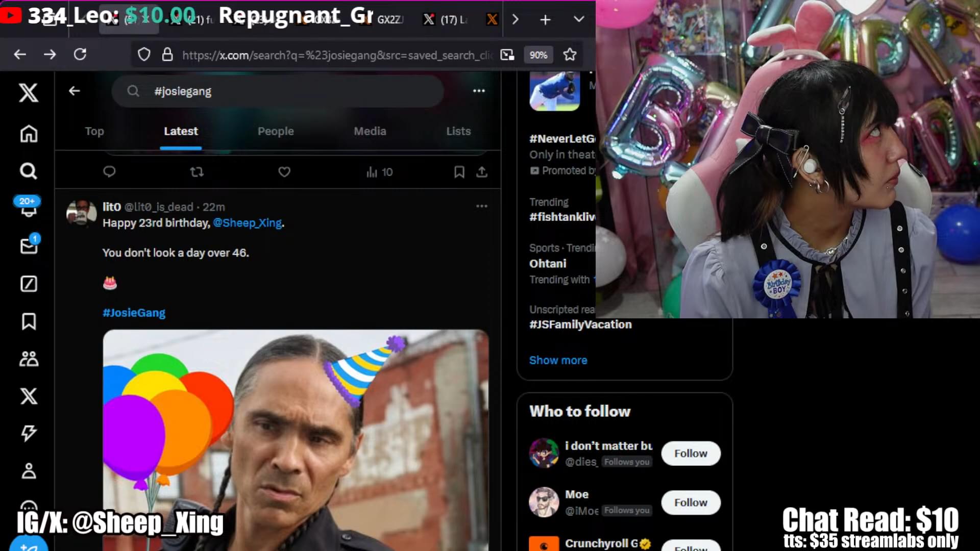The height and width of the screenshot is (551, 980).
Task: Click Show more under trends
Action: [x=558, y=360]
